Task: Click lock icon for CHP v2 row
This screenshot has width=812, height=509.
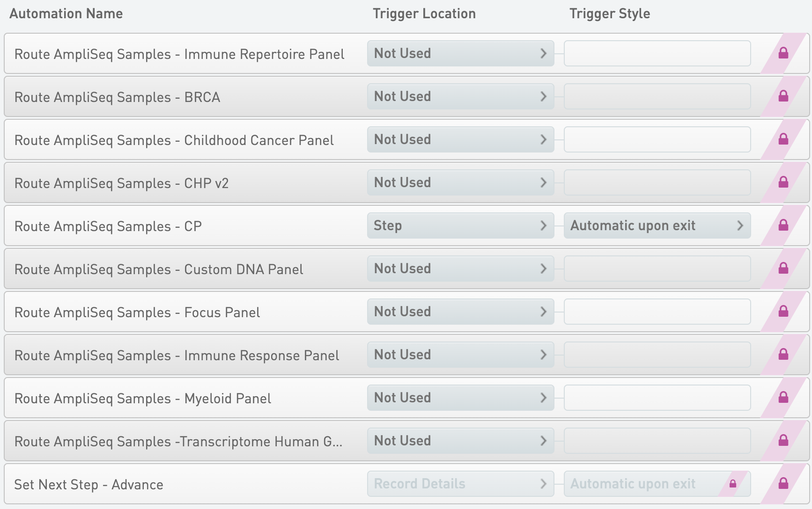Action: tap(783, 182)
